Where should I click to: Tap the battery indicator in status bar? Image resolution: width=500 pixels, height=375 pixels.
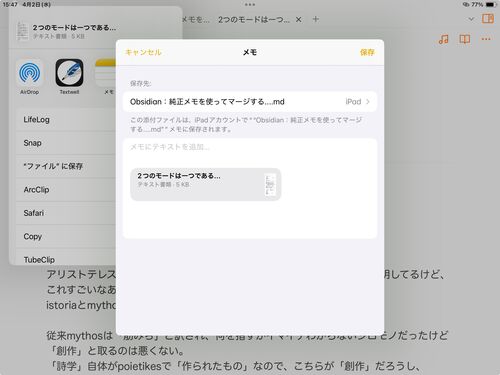tap(491, 5)
